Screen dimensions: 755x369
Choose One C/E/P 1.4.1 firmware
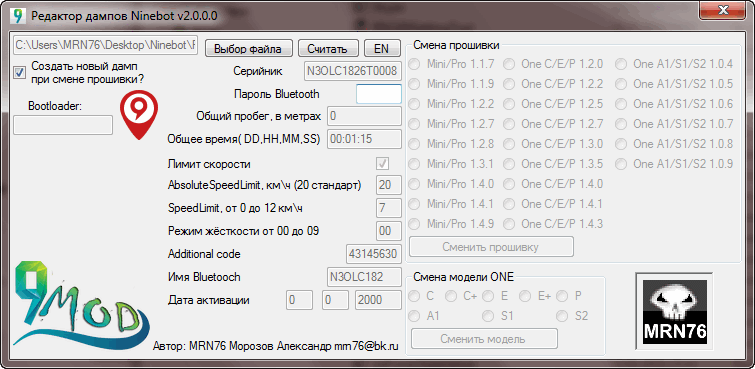pos(508,204)
